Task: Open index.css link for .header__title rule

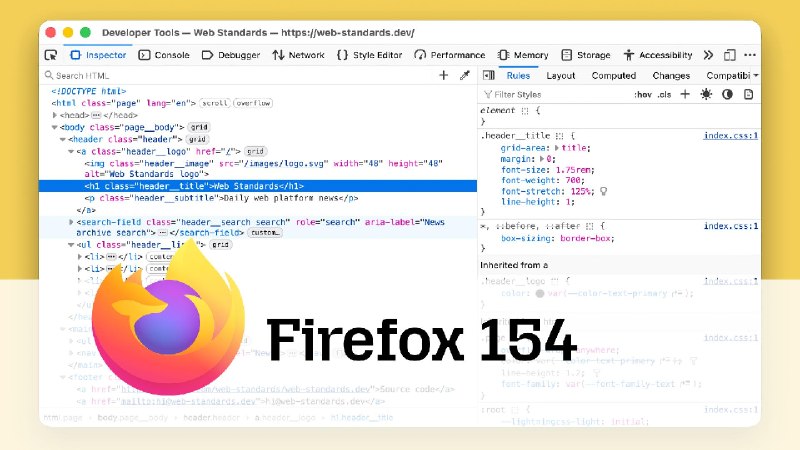Action: [731, 136]
